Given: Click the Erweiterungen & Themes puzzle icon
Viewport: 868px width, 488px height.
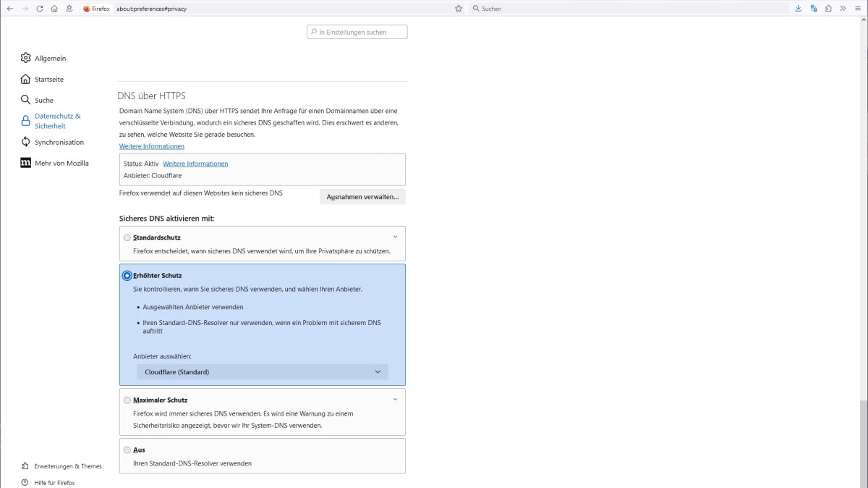Looking at the screenshot, I should point(25,466).
